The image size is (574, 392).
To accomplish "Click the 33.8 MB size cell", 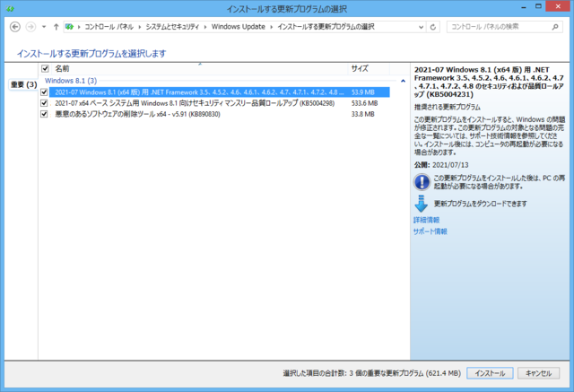I will [x=362, y=114].
